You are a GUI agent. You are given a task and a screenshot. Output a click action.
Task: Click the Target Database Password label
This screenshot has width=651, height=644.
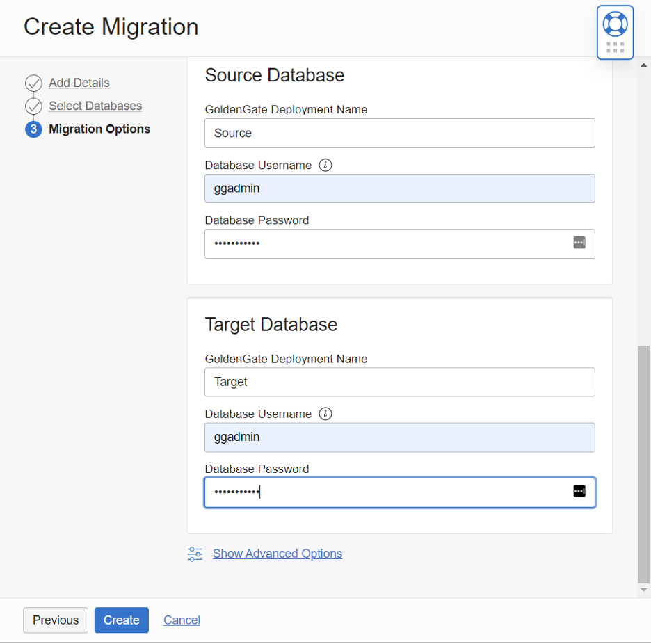pyautogui.click(x=257, y=469)
